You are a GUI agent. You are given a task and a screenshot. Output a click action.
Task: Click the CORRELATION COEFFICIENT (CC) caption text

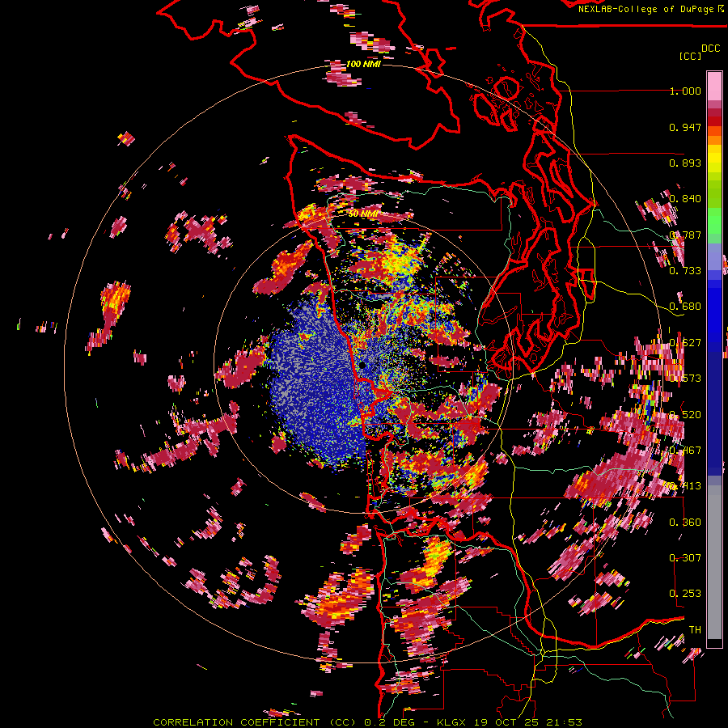coord(255,722)
